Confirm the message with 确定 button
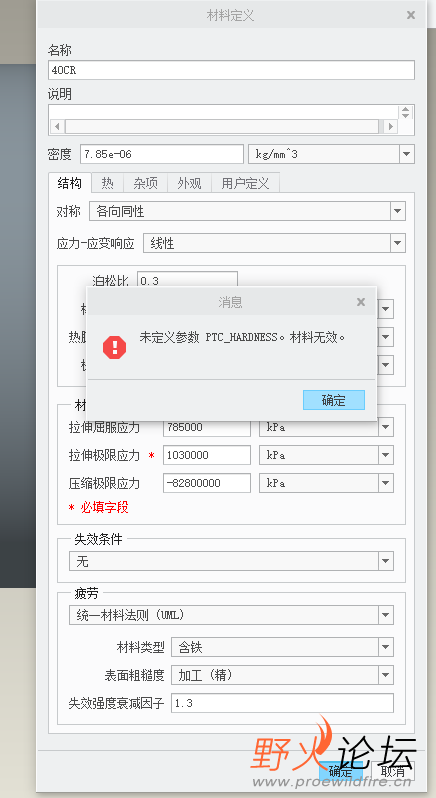The image size is (436, 798). (334, 400)
